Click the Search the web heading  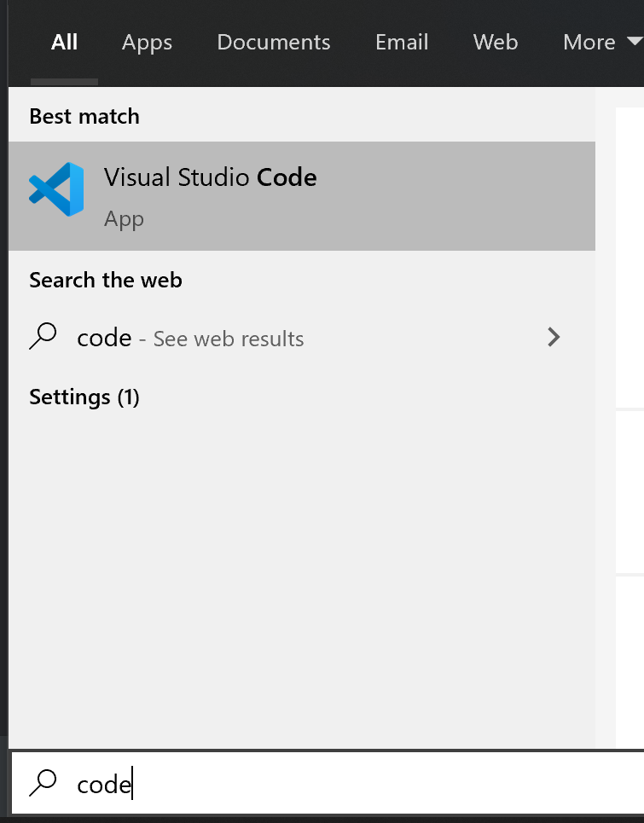click(x=105, y=280)
